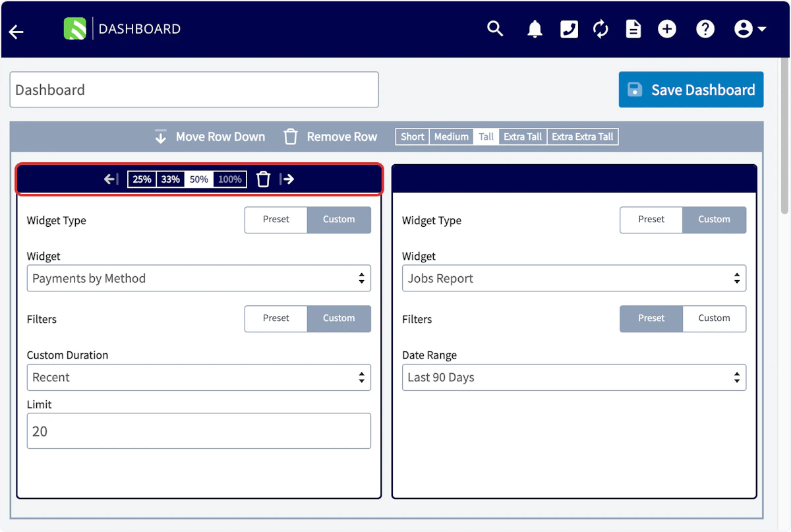
Task: Click the phone call icon
Action: coord(569,29)
